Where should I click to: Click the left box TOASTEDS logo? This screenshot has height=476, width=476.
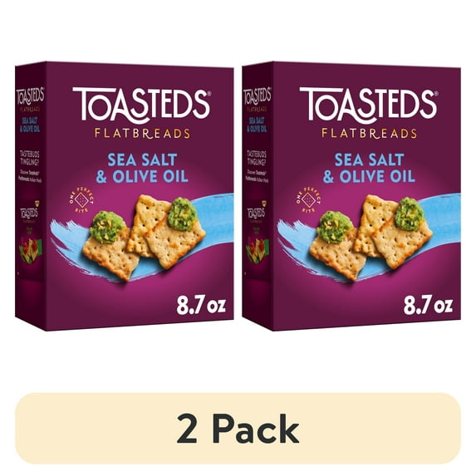click(141, 105)
